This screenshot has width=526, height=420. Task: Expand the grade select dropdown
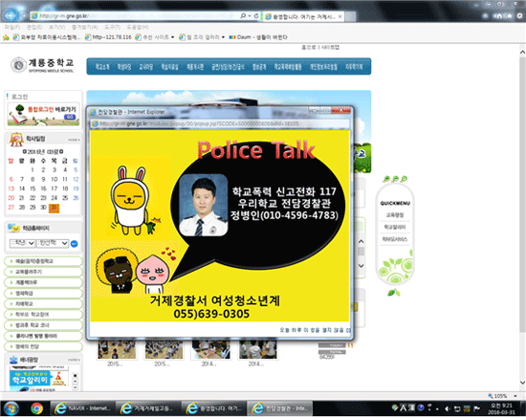[x=22, y=243]
